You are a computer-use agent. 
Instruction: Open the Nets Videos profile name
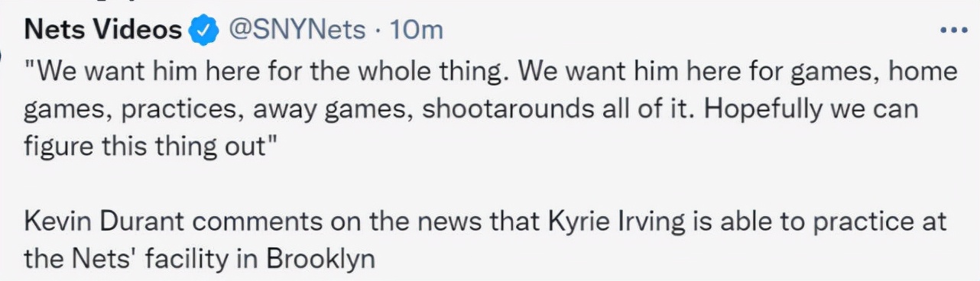(104, 30)
